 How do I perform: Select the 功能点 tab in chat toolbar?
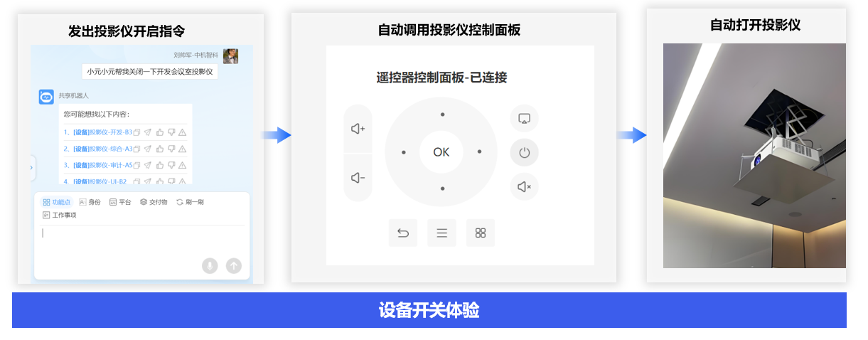(57, 202)
